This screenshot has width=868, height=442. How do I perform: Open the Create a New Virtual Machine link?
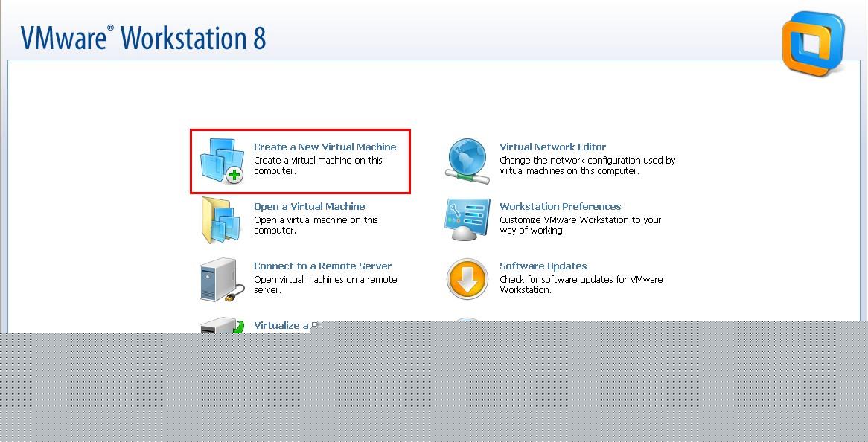tap(325, 147)
